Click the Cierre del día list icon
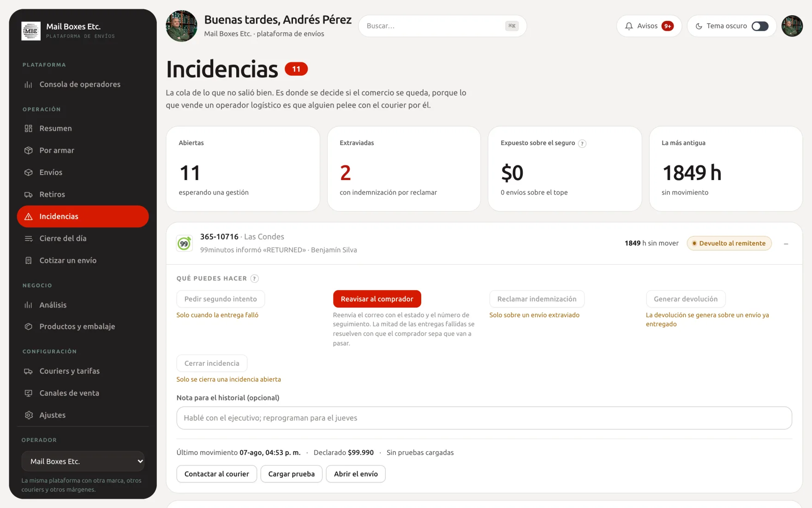The image size is (812, 508). 29,239
